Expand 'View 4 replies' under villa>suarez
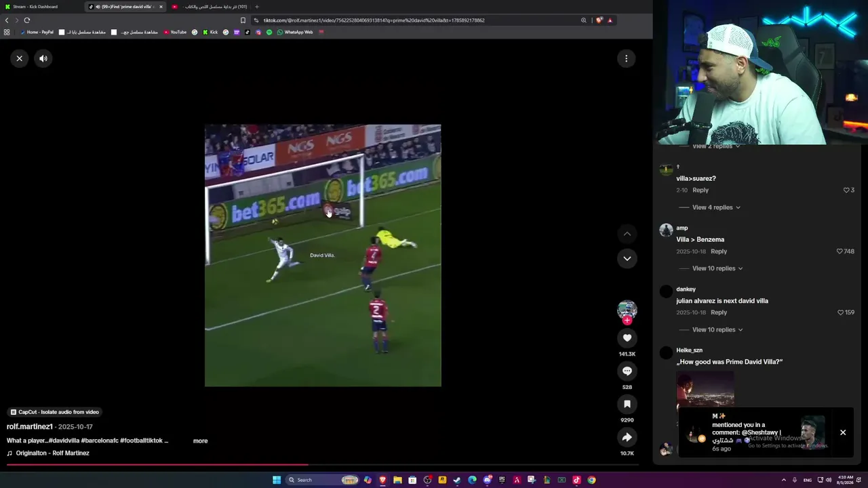 [x=716, y=207]
